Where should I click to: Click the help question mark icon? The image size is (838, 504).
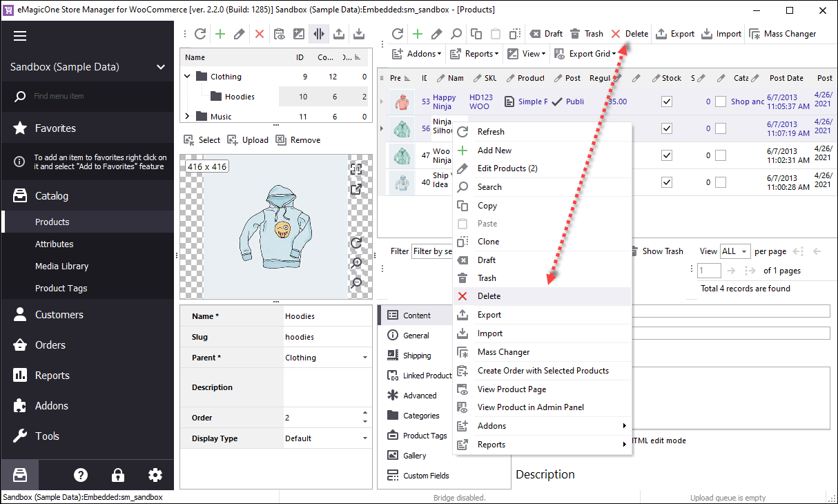[x=81, y=475]
